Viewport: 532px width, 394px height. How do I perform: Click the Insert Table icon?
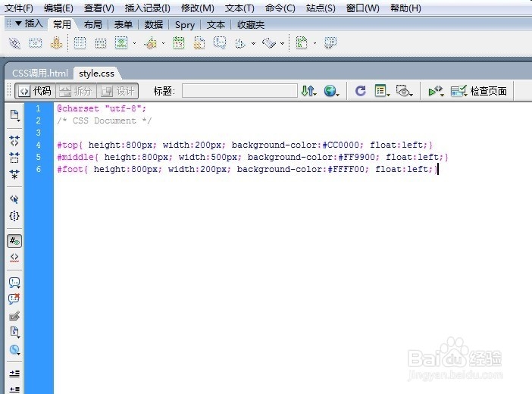(x=80, y=43)
